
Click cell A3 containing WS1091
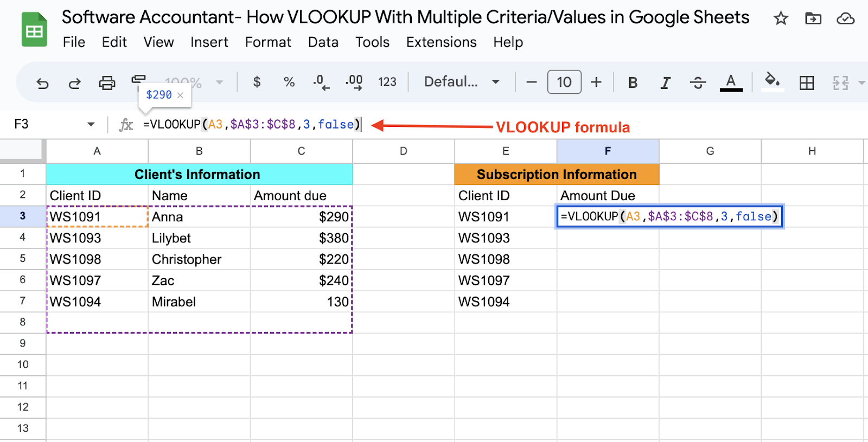(x=97, y=216)
